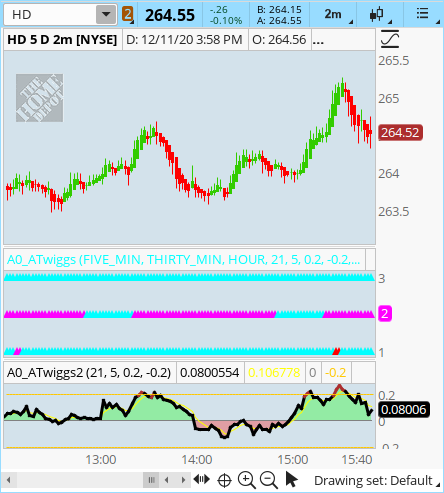Click the scrollbar left arrow
This screenshot has height=493, width=444.
(x=9, y=480)
